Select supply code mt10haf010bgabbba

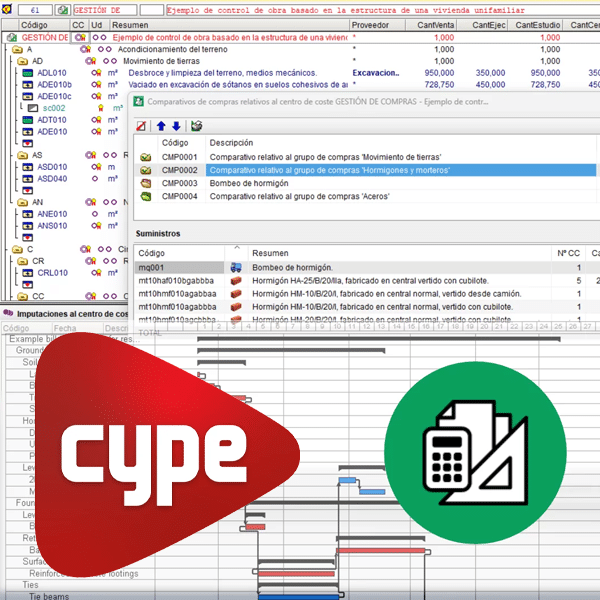click(176, 281)
